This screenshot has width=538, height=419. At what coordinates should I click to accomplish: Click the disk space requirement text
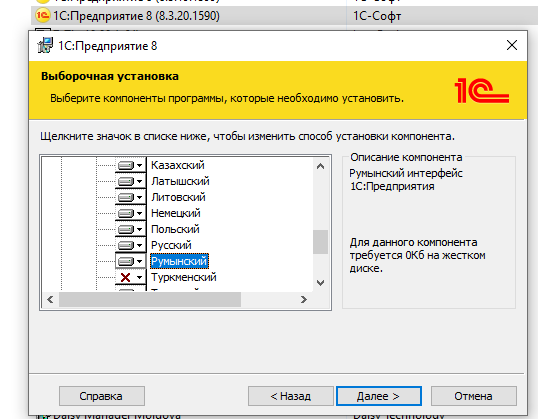coord(417,255)
